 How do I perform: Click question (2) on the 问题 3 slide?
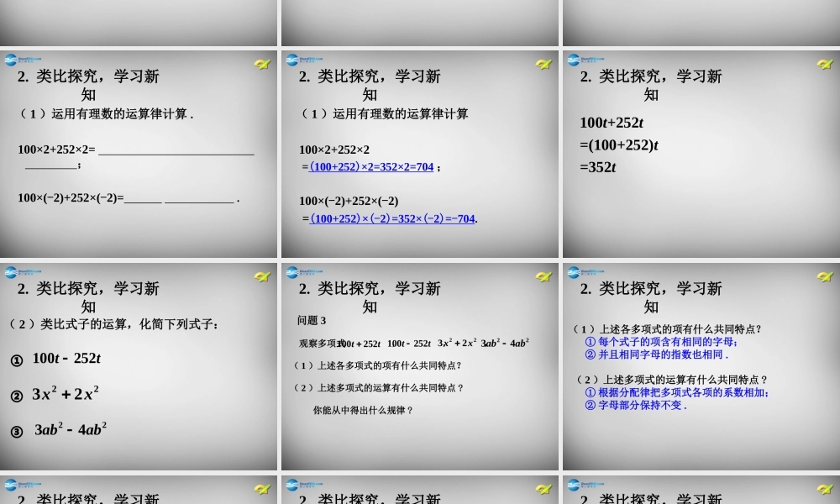pyautogui.click(x=379, y=388)
